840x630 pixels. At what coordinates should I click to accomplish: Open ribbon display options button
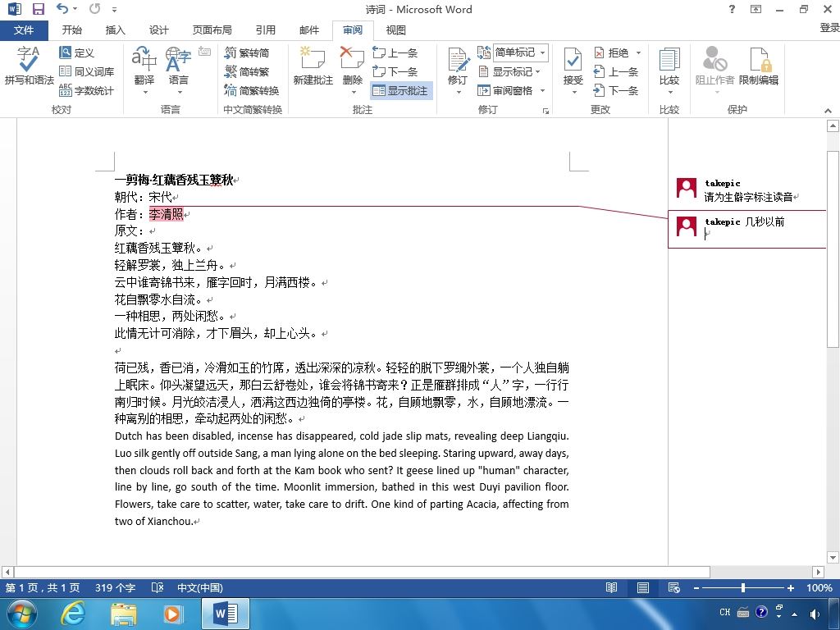pos(756,9)
